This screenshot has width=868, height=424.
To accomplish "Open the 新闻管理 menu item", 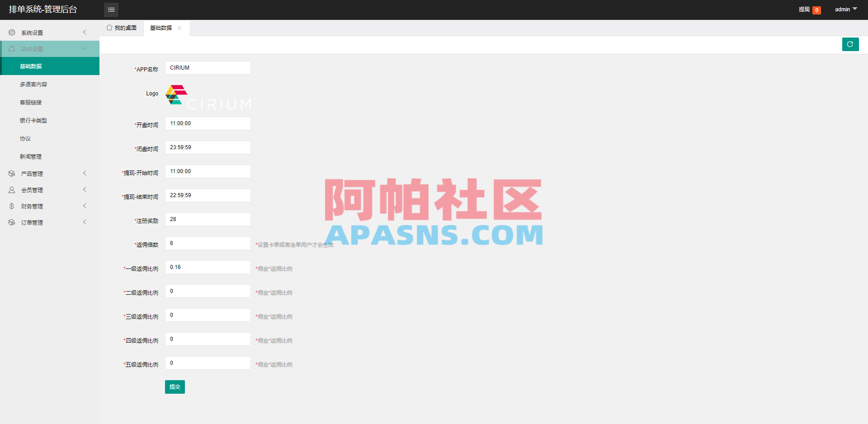I will pos(31,156).
